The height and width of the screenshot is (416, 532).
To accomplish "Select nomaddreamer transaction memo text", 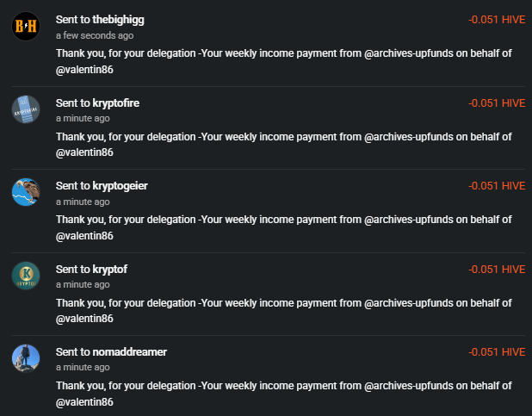I will tap(283, 394).
